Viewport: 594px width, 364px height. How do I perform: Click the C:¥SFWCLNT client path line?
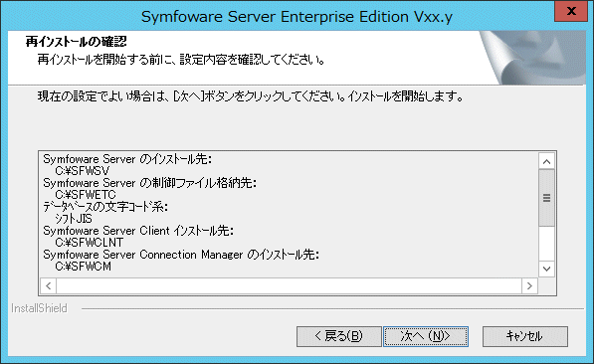[89, 243]
